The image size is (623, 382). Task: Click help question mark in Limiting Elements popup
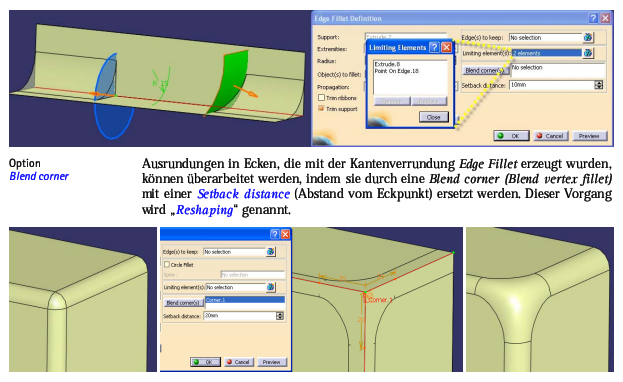[x=435, y=47]
